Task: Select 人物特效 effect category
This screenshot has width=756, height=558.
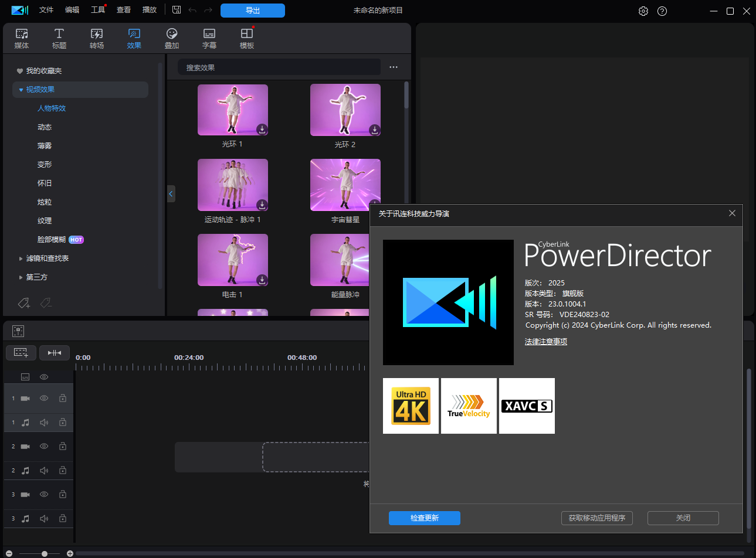Action: point(52,108)
